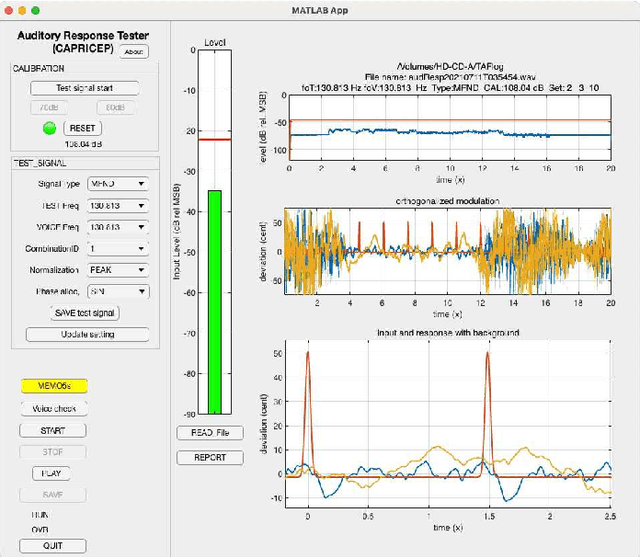Viewport: 640px width, 557px height.
Task: Quit the app with QUIT button
Action: point(54,545)
